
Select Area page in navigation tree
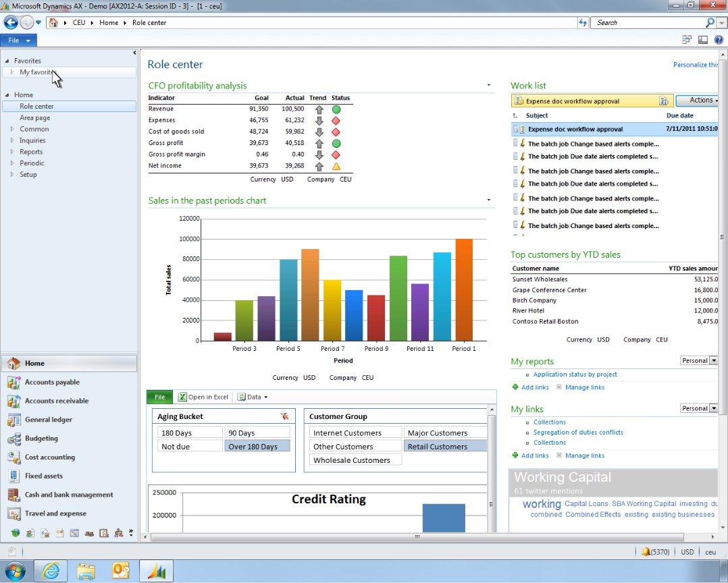35,118
